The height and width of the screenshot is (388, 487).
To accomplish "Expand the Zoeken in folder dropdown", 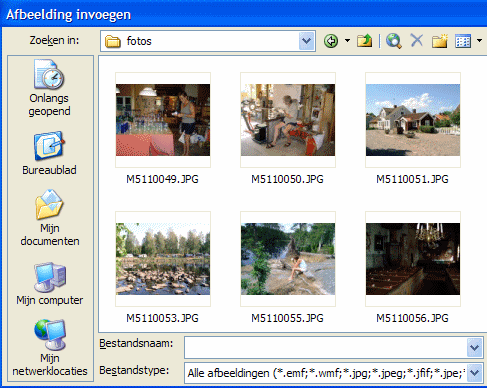I will click(x=307, y=41).
